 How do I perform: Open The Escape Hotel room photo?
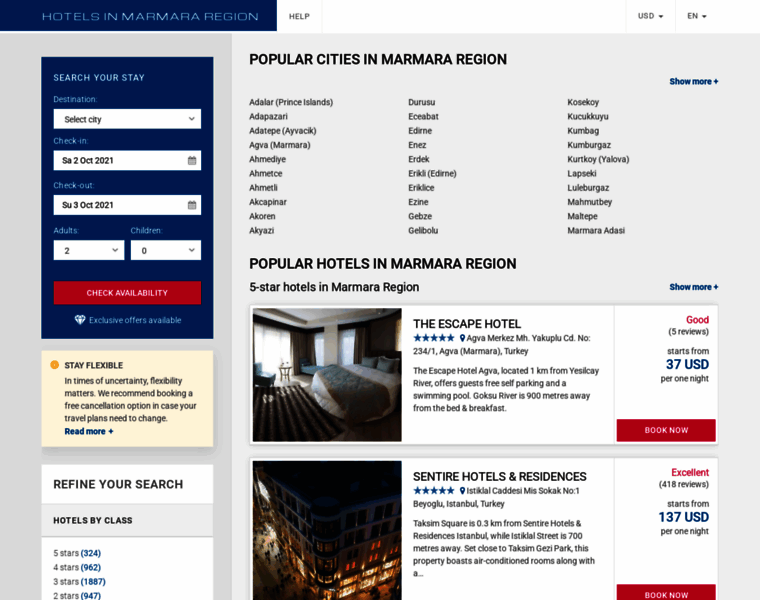pyautogui.click(x=327, y=375)
